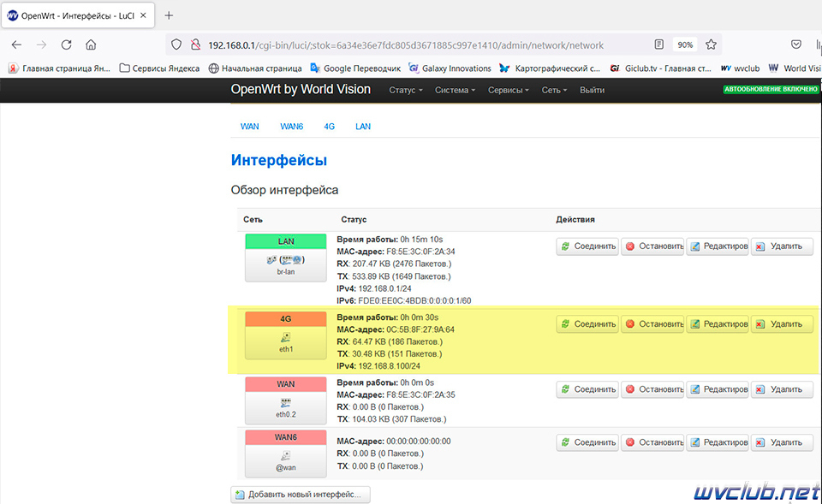Click the 90% zoom level indicator
This screenshot has height=504, width=822.
[685, 44]
